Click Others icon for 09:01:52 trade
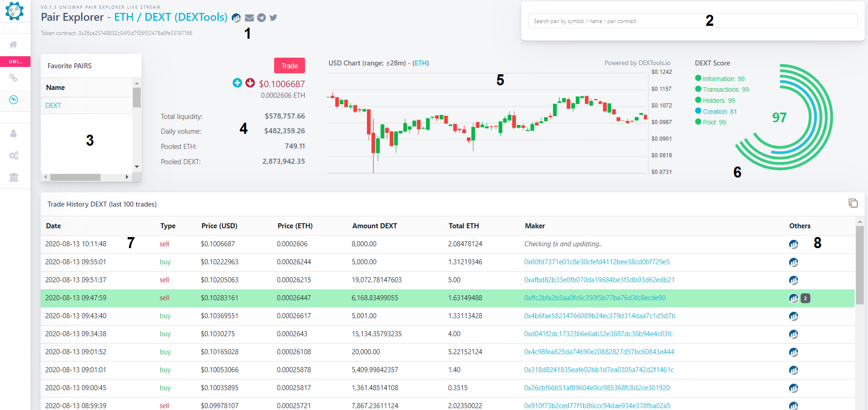The image size is (868, 410). (794, 352)
